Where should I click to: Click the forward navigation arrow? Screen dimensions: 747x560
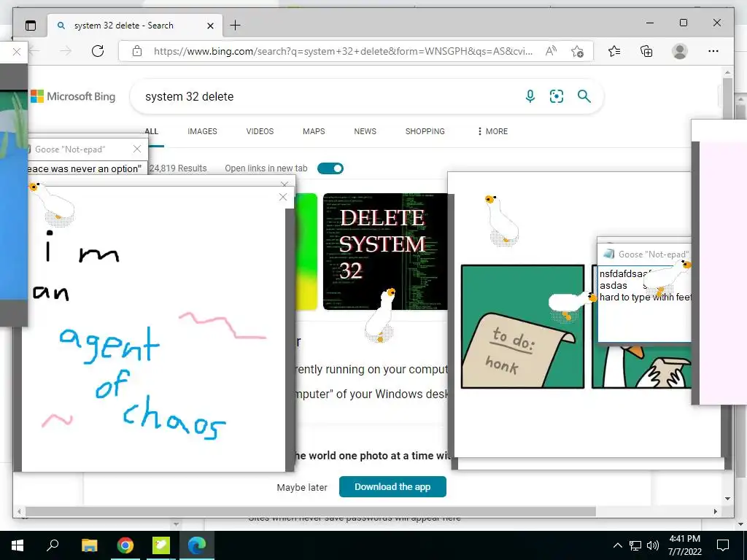coord(66,51)
